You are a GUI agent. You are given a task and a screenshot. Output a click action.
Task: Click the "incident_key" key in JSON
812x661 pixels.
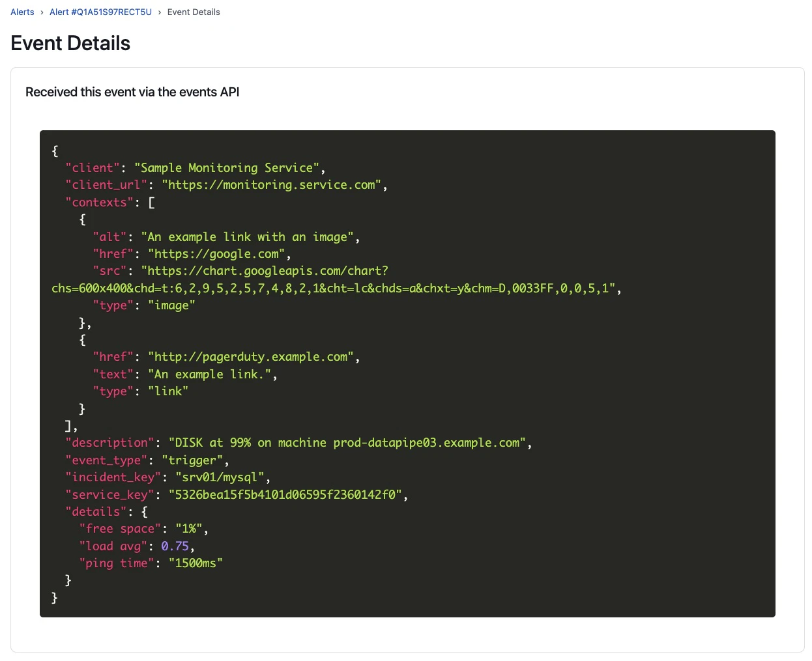[113, 477]
